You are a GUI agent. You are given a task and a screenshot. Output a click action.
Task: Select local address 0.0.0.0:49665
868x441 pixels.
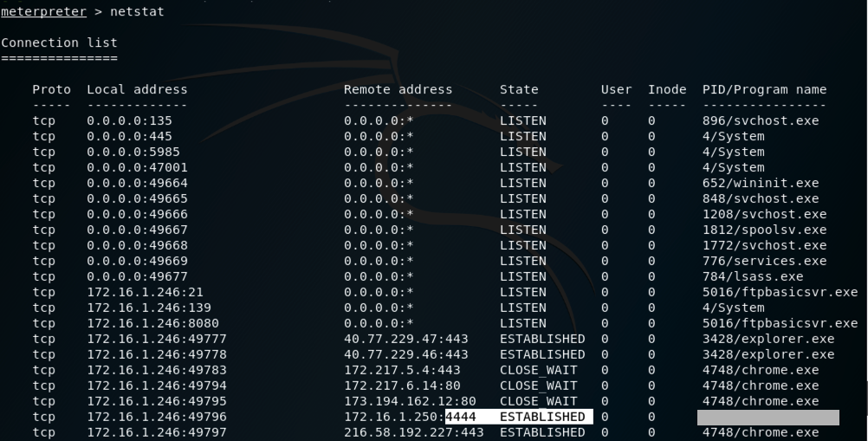click(x=137, y=198)
